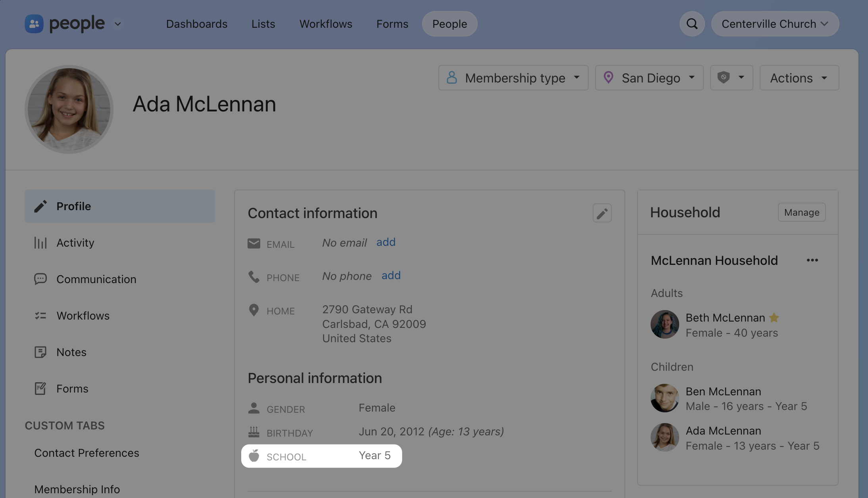Click the shield status icon dropdown
Viewport: 868px width, 498px height.
tap(731, 78)
